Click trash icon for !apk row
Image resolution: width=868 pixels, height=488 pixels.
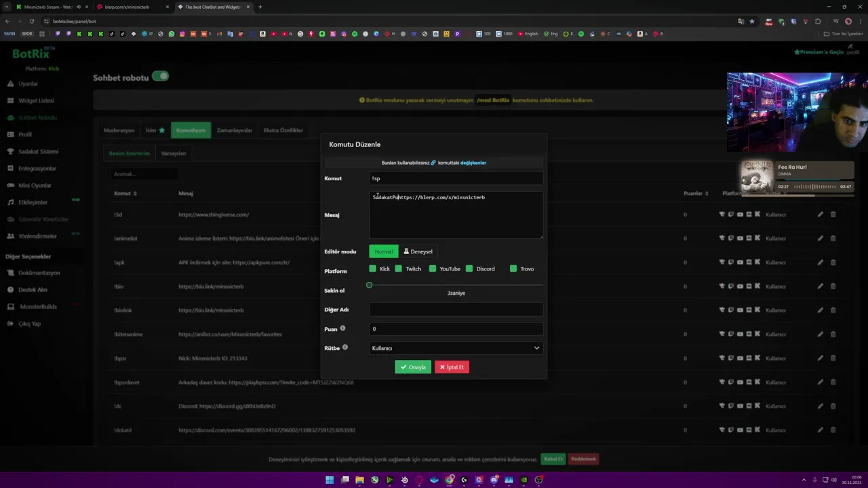pos(833,262)
